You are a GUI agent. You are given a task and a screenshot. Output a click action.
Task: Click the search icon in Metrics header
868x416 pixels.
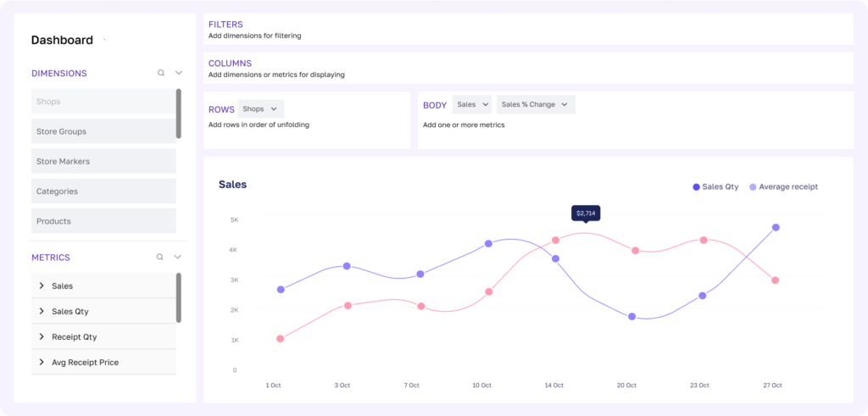click(x=161, y=257)
